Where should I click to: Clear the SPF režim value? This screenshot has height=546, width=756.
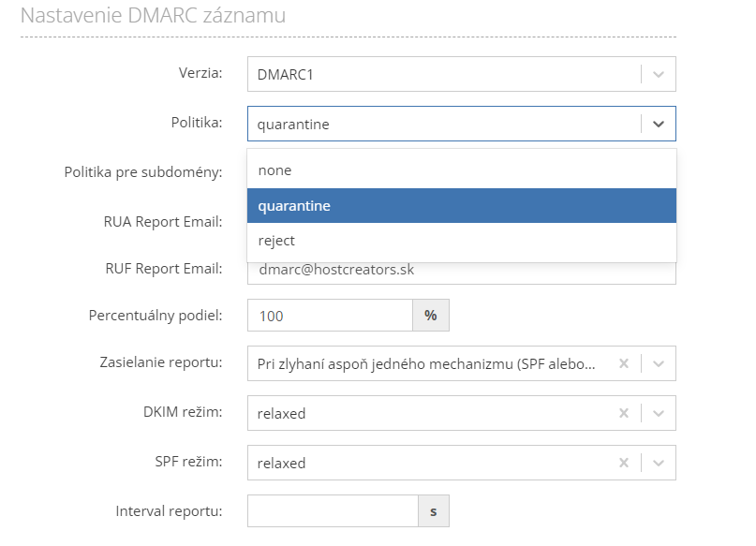(624, 463)
